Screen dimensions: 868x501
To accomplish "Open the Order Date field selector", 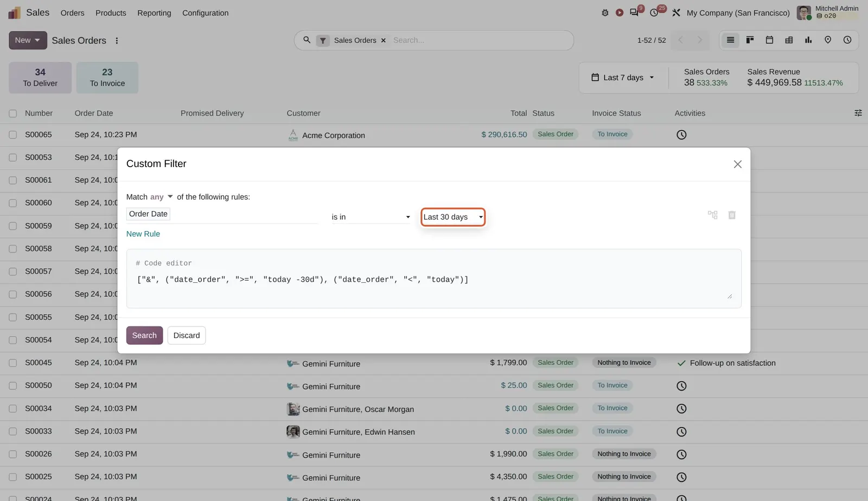I will click(x=222, y=214).
